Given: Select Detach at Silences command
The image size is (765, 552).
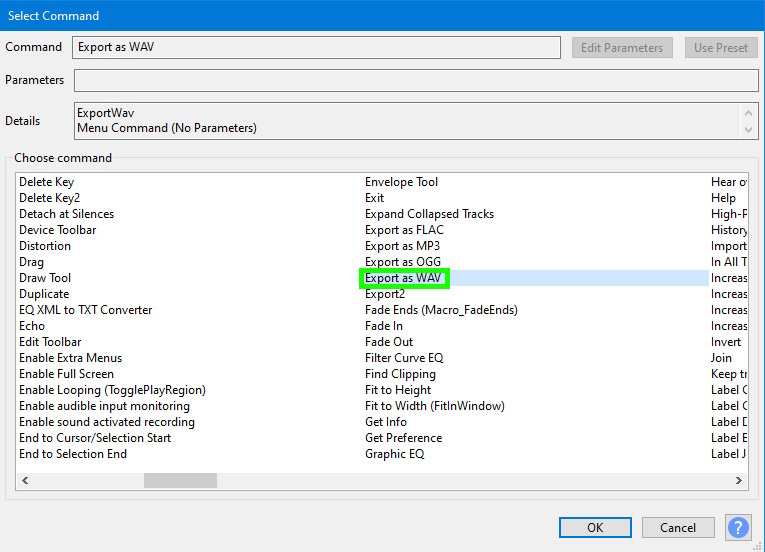Looking at the screenshot, I should [x=66, y=214].
